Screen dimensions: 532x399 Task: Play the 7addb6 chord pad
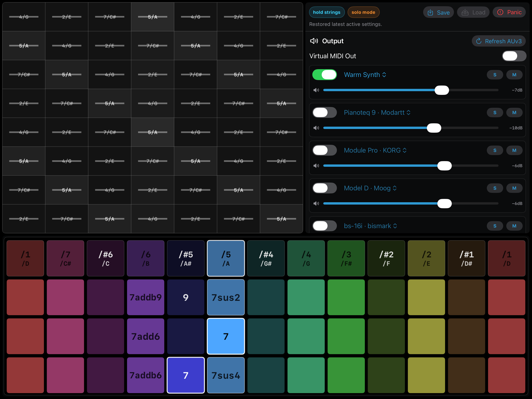click(x=145, y=375)
